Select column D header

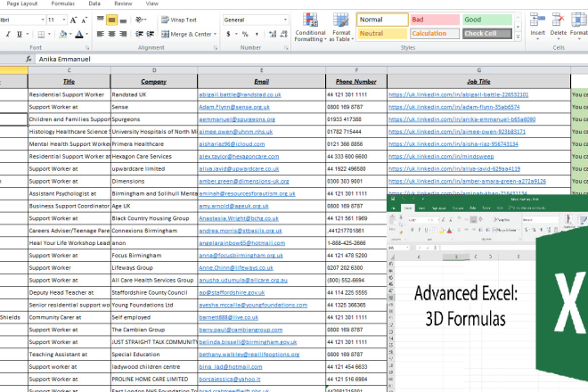(154, 70)
